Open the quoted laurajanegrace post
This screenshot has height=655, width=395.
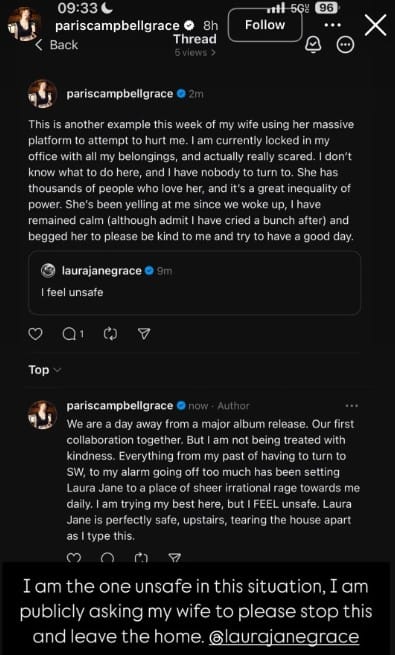(x=195, y=282)
